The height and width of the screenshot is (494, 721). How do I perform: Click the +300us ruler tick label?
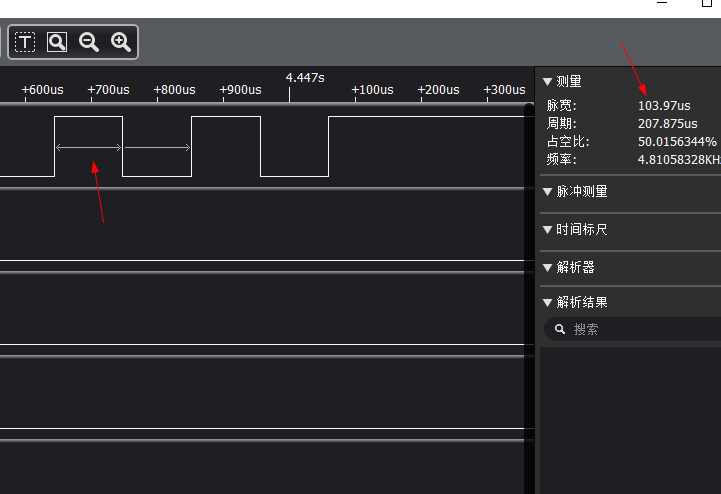[x=504, y=90]
